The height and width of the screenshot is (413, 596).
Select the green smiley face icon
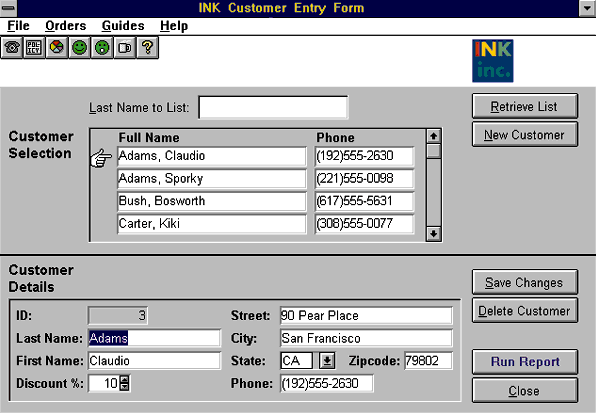pos(79,48)
